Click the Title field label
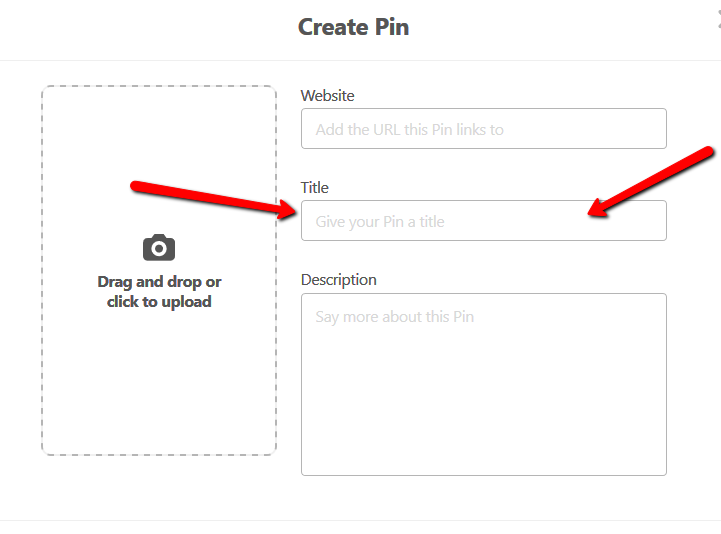Screen dimensions: 721x534 [x=315, y=188]
